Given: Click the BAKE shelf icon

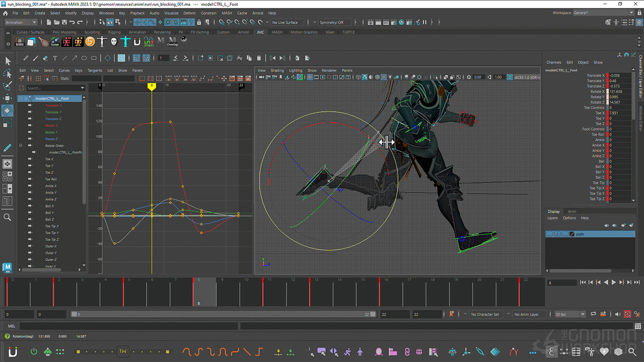Looking at the screenshot, I should (20, 42).
